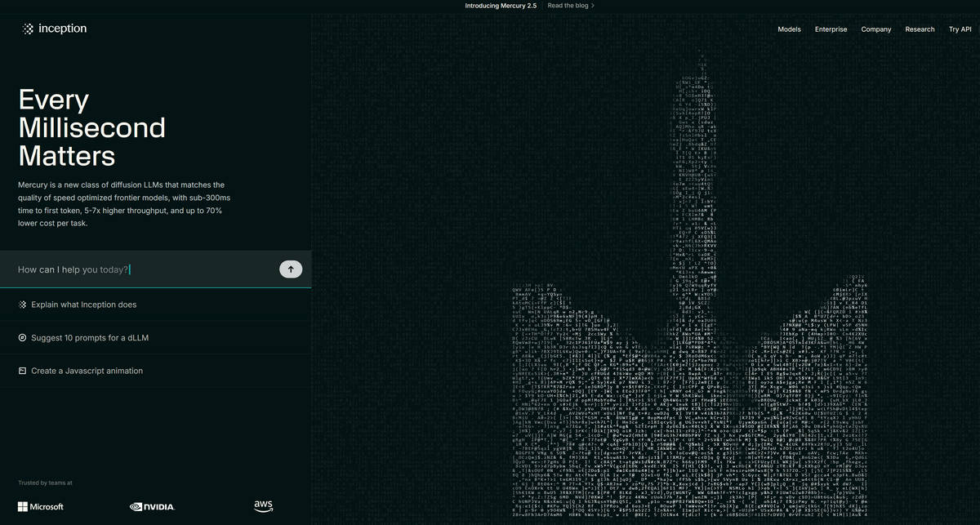
Task: Click the NVIDIA logo
Action: click(152, 507)
